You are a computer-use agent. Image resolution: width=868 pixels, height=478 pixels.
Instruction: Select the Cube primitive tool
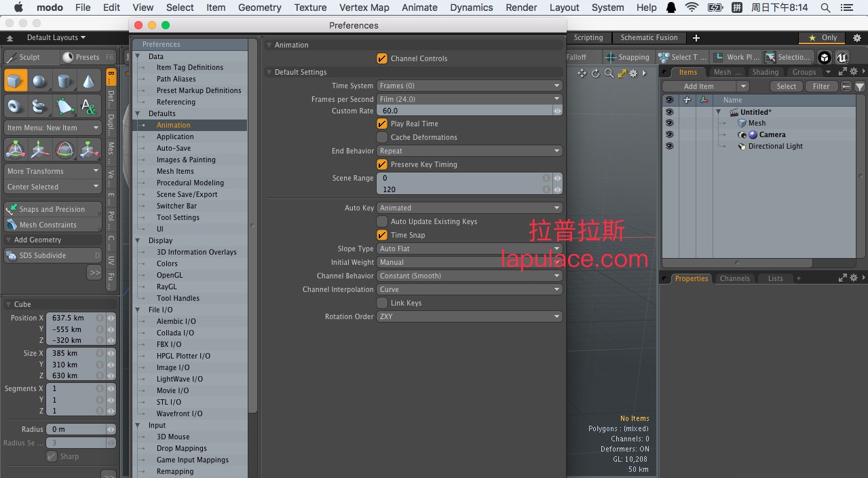pos(16,81)
